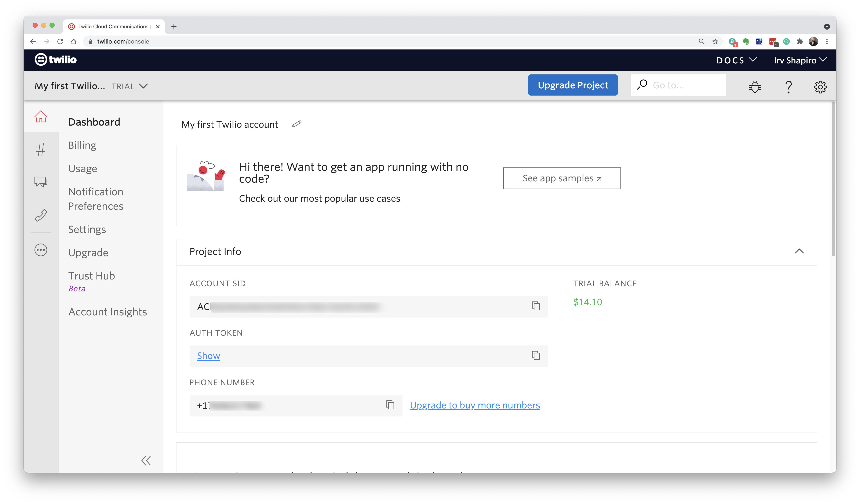This screenshot has height=504, width=860.
Task: Bookmark this page with star icon
Action: [x=715, y=41]
